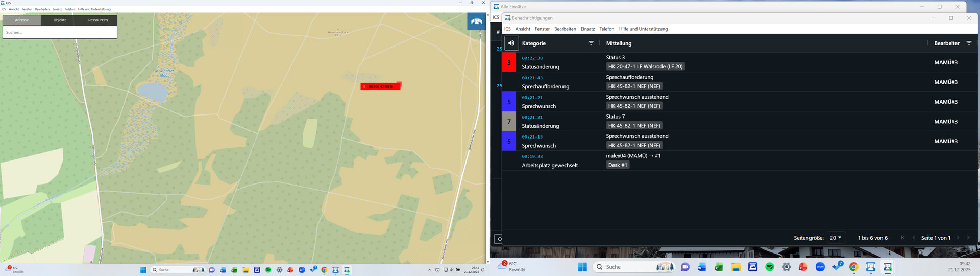Viewport: 980px width, 276px height.
Task: Select the Adresse search tab
Action: [x=22, y=20]
